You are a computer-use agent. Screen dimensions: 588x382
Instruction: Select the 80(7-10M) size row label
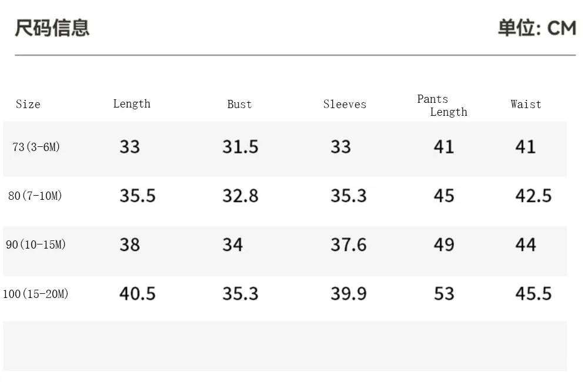35,196
